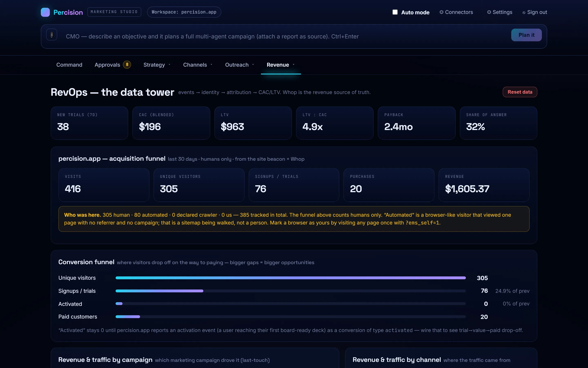Click the Approvals badge showing 8
Screen dimensions: 588x368
[127, 64]
